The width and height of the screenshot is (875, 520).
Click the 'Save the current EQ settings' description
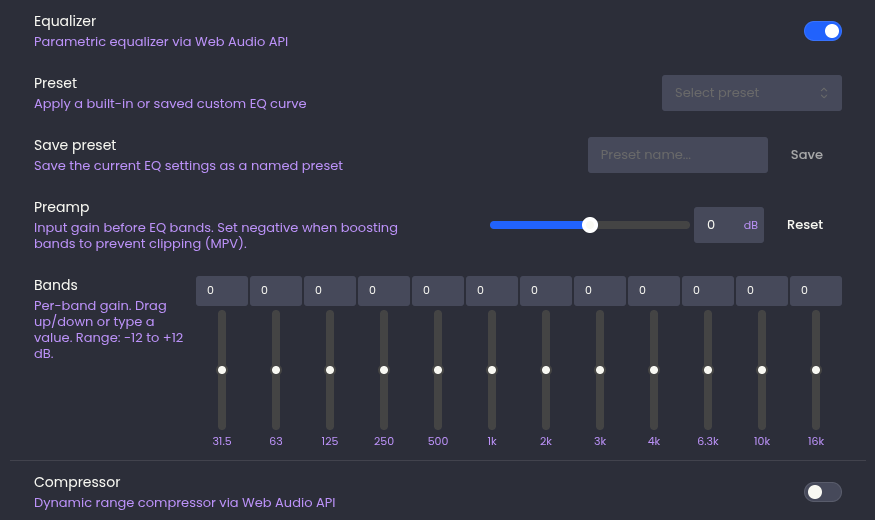coord(188,166)
